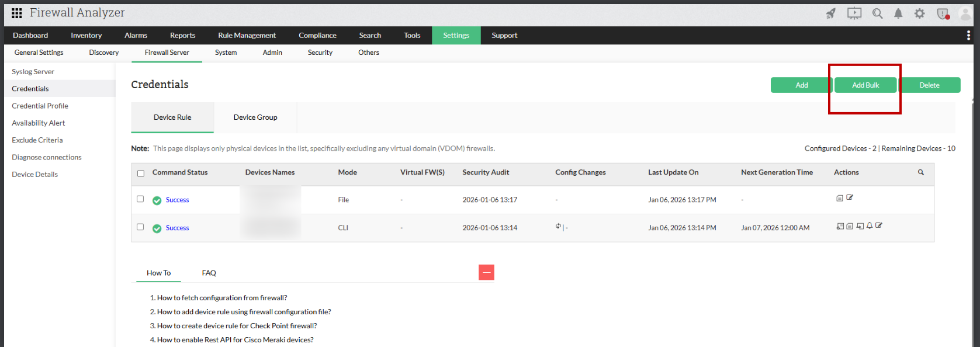980x347 pixels.
Task: Switch to the Device Group tab
Action: 255,117
